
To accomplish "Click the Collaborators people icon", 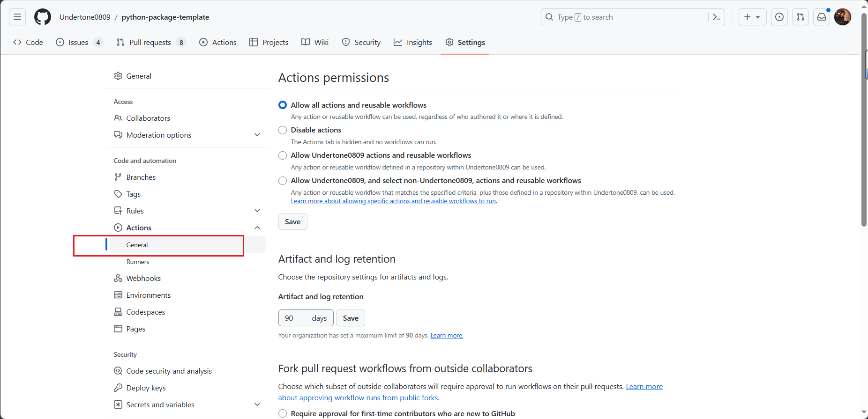I will [118, 118].
